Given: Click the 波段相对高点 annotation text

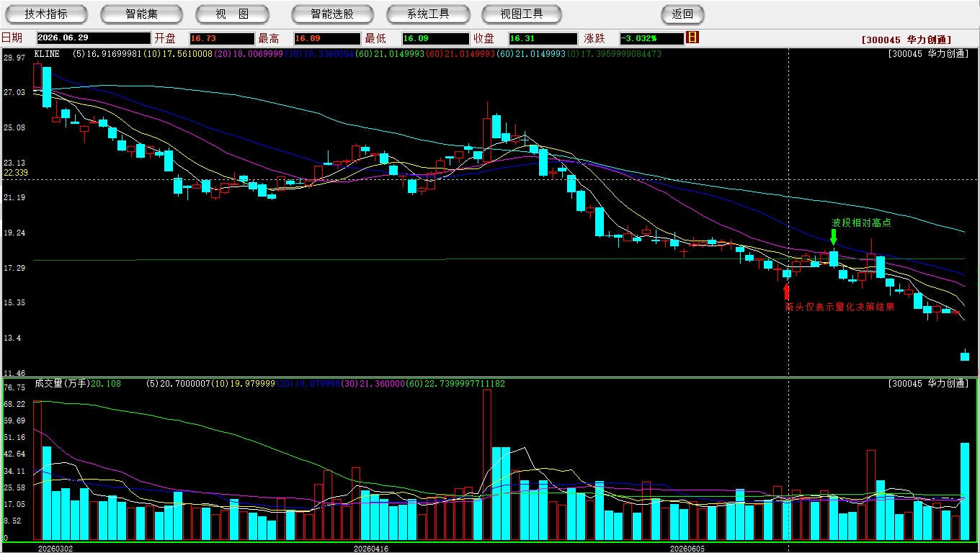Looking at the screenshot, I should (x=861, y=222).
